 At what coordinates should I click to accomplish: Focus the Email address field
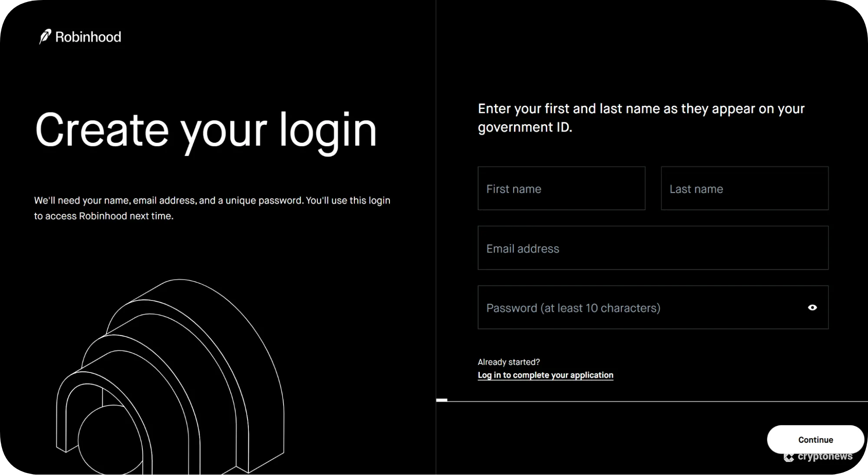click(653, 248)
